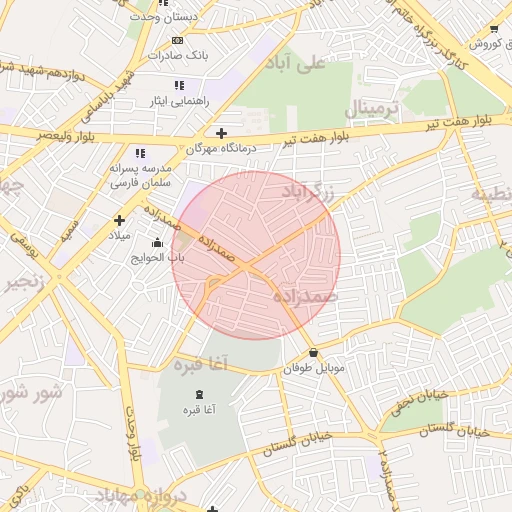Click the shop icon above موبایل طوفان
The width and height of the screenshot is (512, 512).
pyautogui.click(x=313, y=352)
